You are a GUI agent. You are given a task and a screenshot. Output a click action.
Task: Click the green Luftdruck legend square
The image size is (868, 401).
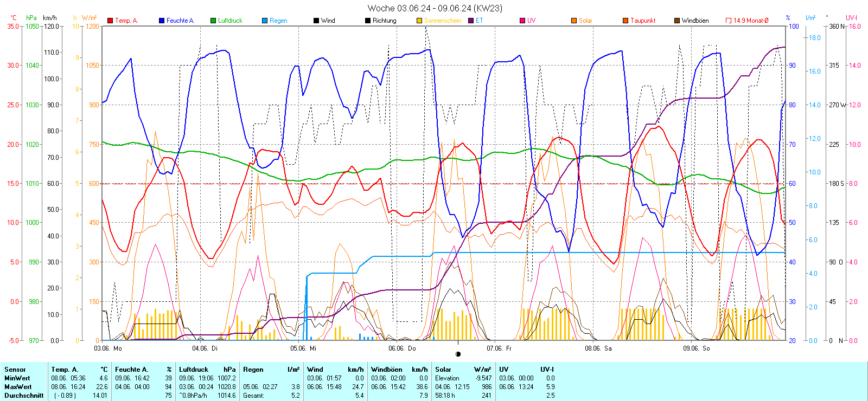(213, 21)
